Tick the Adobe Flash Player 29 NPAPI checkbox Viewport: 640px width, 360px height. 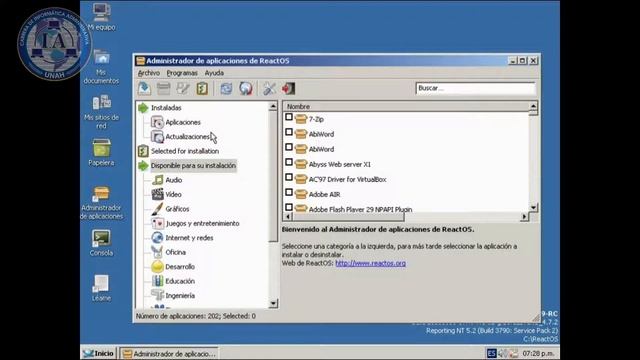(289, 207)
